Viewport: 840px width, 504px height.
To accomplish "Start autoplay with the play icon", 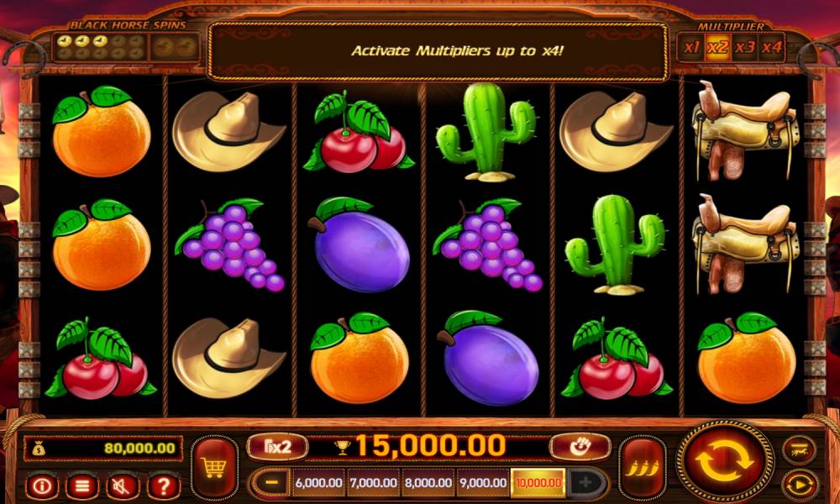I will click(800, 486).
